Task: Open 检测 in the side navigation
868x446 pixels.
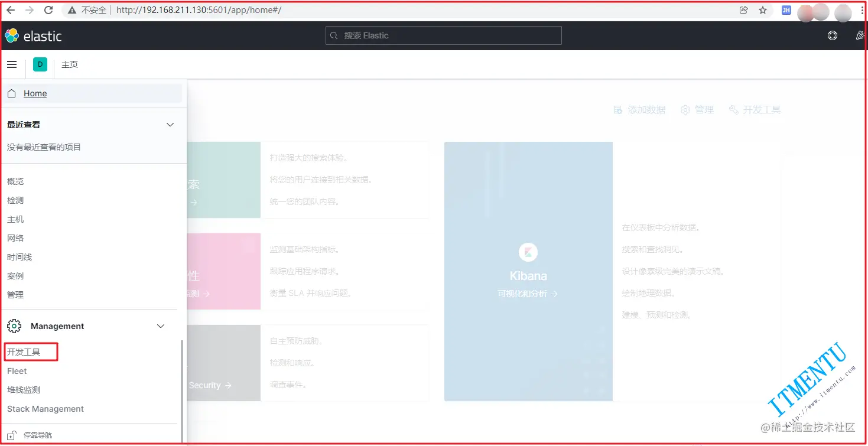Action: pos(15,200)
